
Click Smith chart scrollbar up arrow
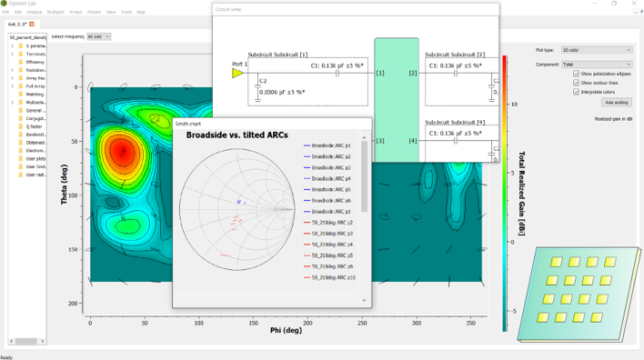[364, 137]
